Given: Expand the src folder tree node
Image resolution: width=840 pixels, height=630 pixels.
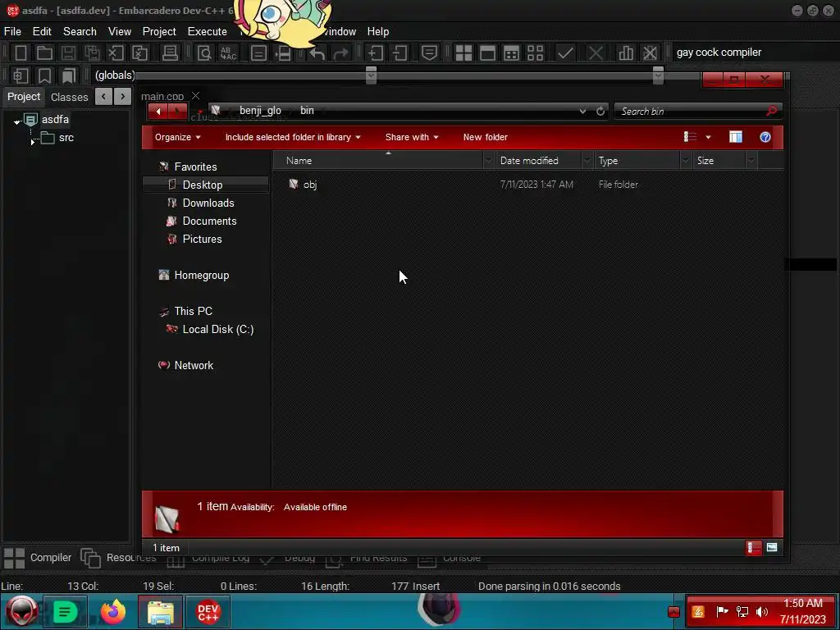Looking at the screenshot, I should [33, 142].
